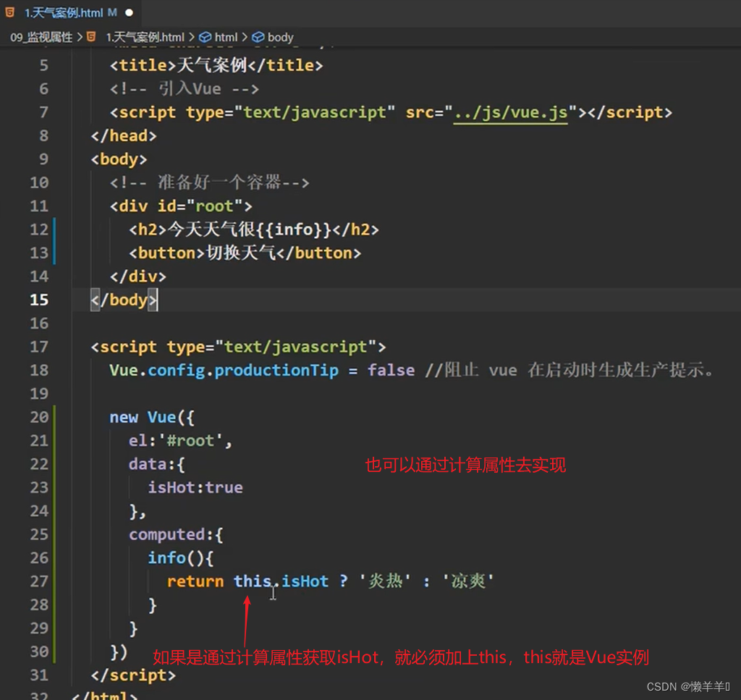
Task: Click the html symbol icon in breadcrumb
Action: (x=205, y=37)
